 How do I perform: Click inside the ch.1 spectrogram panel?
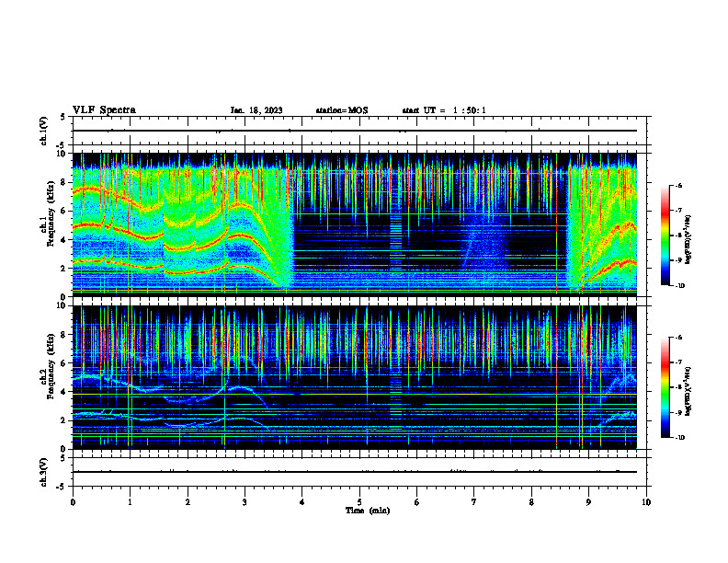[354, 224]
